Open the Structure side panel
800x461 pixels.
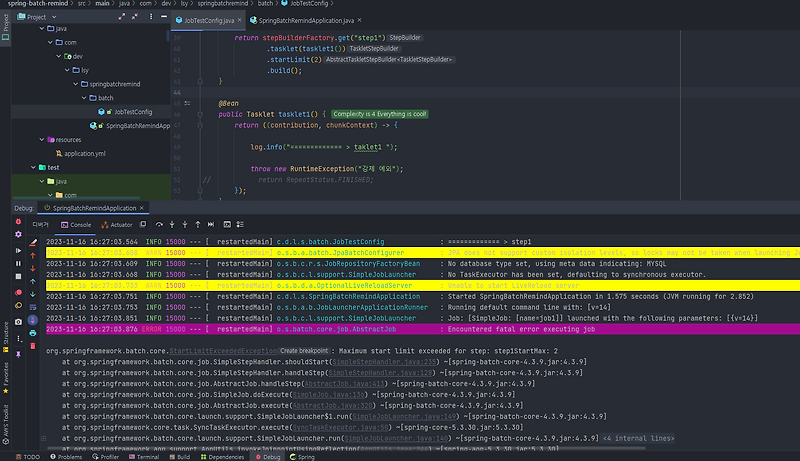click(x=6, y=337)
